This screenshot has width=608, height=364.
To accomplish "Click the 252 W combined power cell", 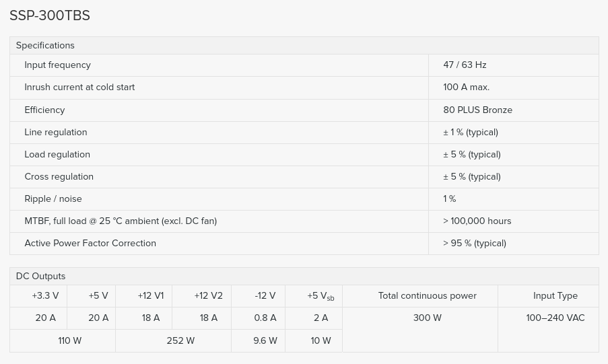I will pyautogui.click(x=180, y=340).
